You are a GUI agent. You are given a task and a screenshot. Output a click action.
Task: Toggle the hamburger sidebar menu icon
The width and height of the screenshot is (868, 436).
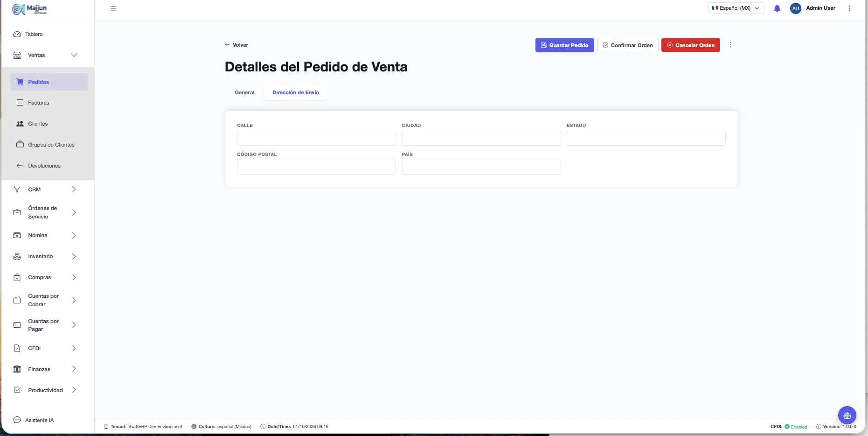pos(113,8)
